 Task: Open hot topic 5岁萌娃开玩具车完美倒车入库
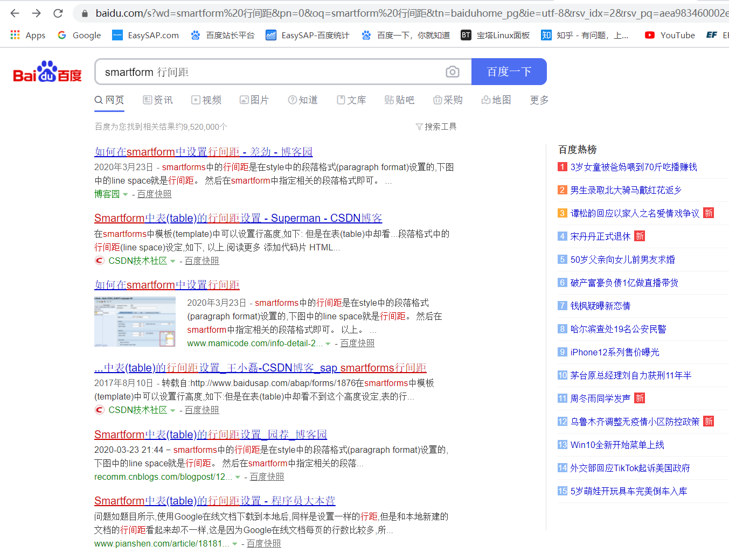coord(629,491)
